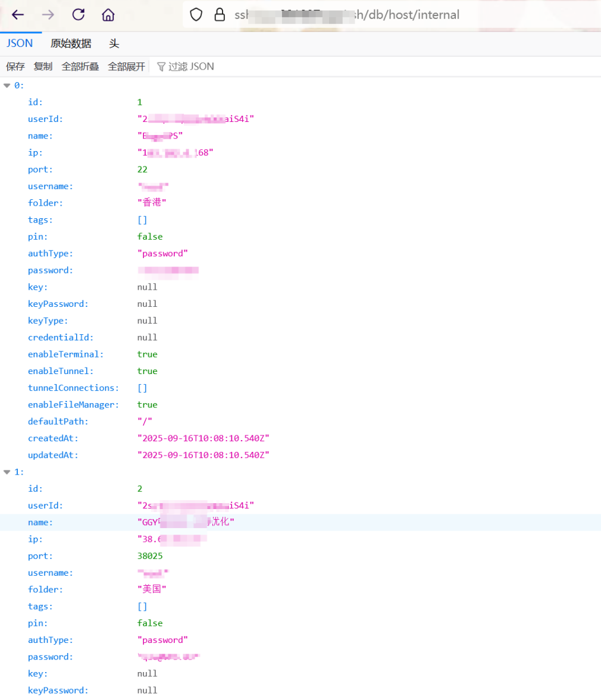
Task: Select the folder value "美国"
Action: click(152, 589)
